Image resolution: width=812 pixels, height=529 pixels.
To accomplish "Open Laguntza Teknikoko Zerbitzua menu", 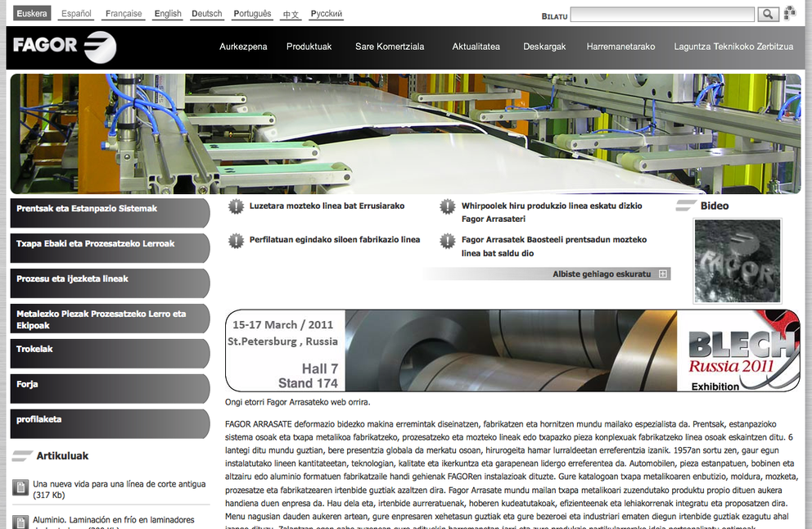I will pyautogui.click(x=733, y=47).
